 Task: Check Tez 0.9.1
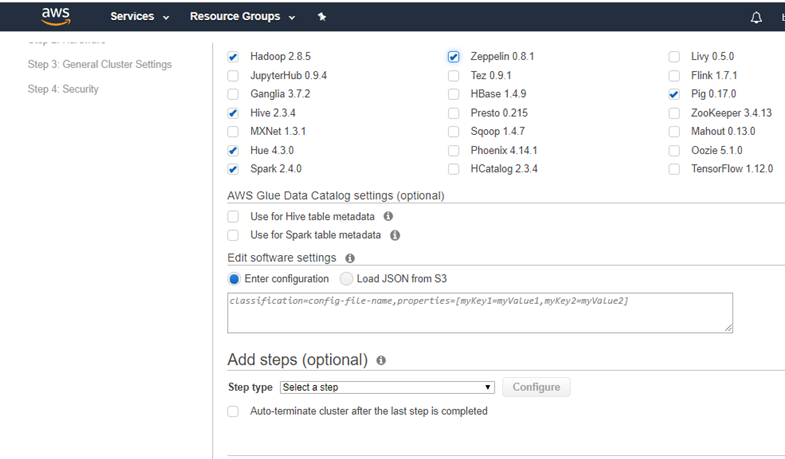point(454,76)
